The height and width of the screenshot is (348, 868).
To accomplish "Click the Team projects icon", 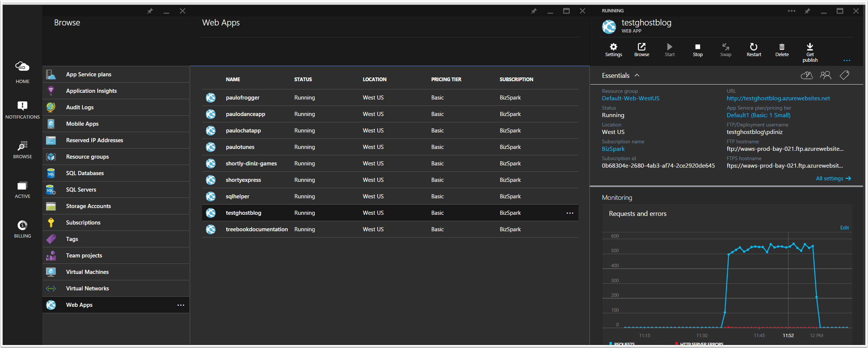I will point(51,256).
